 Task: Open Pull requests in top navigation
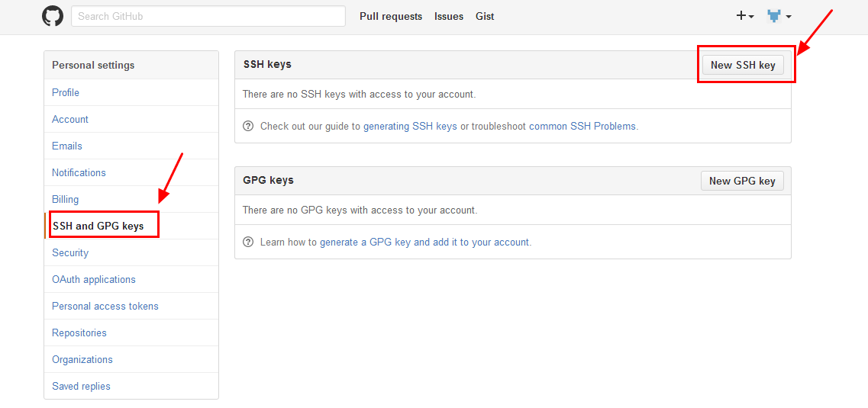coord(391,16)
